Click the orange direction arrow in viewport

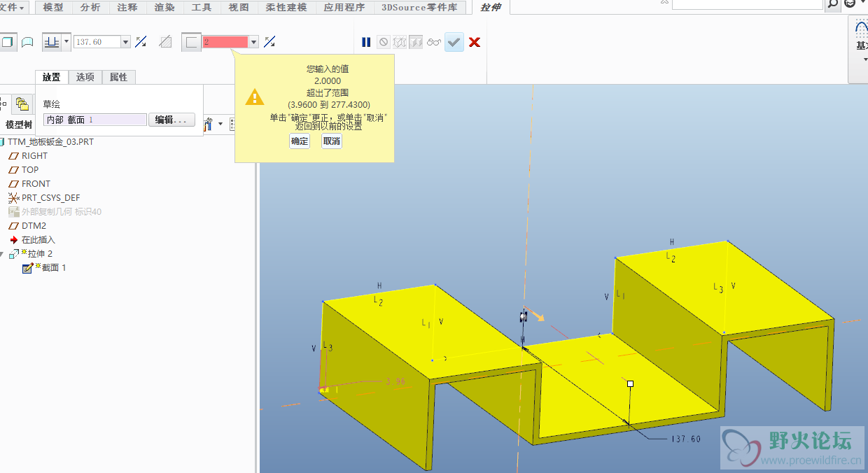pos(535,314)
